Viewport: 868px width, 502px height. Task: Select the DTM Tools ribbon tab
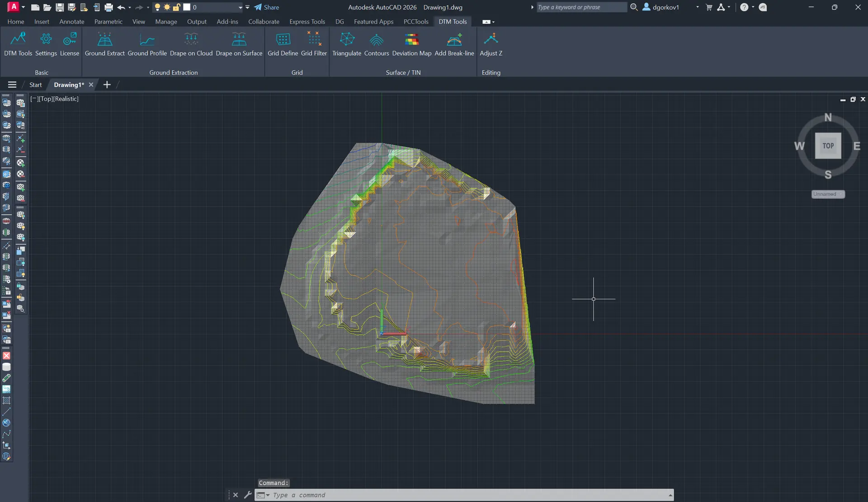coord(453,22)
